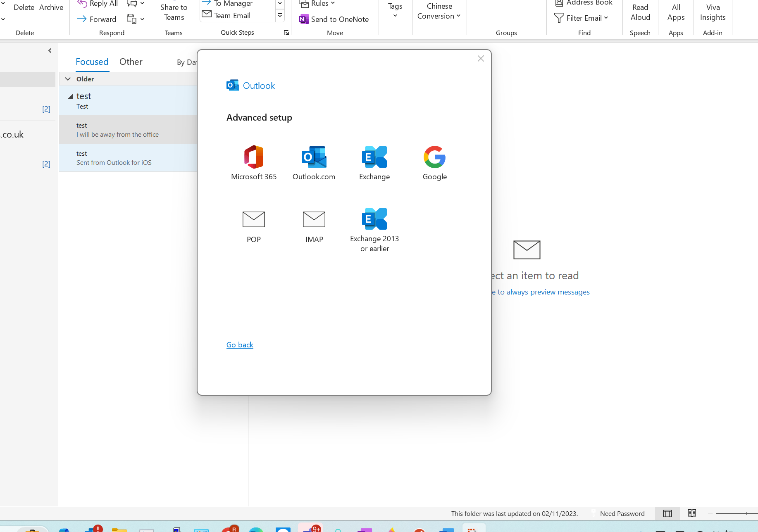Switch to the Other inbox tab
The height and width of the screenshot is (532, 758).
(131, 61)
